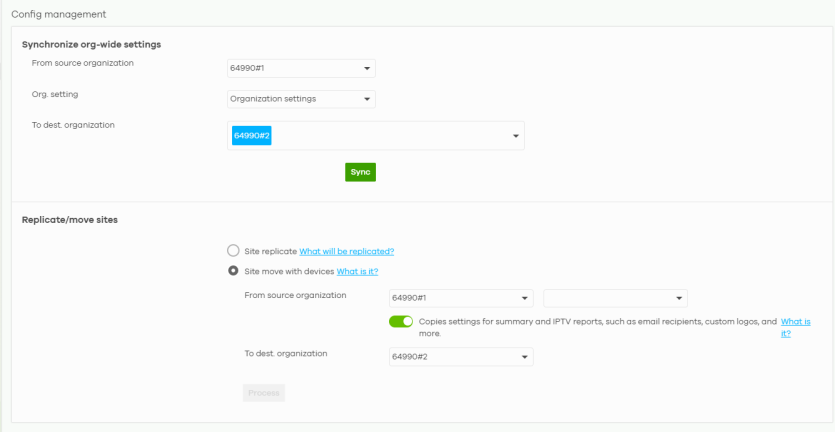Click the arrow of the empty site dropdown
835x432 pixels.
coord(679,299)
